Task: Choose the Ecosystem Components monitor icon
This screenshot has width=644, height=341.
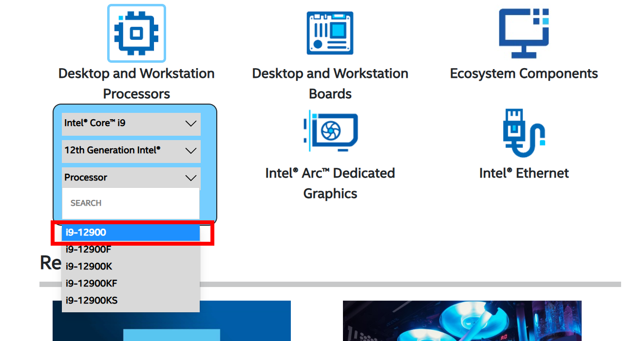Action: coord(524,34)
